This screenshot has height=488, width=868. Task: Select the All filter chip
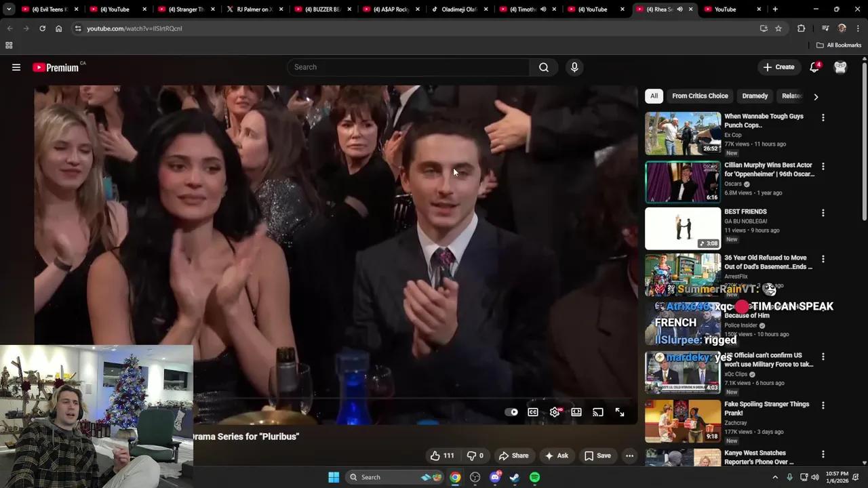[x=654, y=96]
